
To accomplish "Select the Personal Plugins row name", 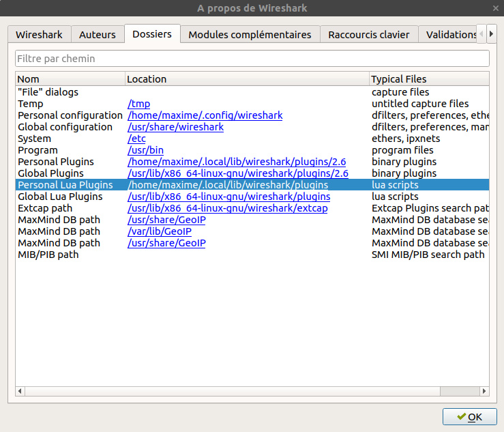I will [56, 162].
